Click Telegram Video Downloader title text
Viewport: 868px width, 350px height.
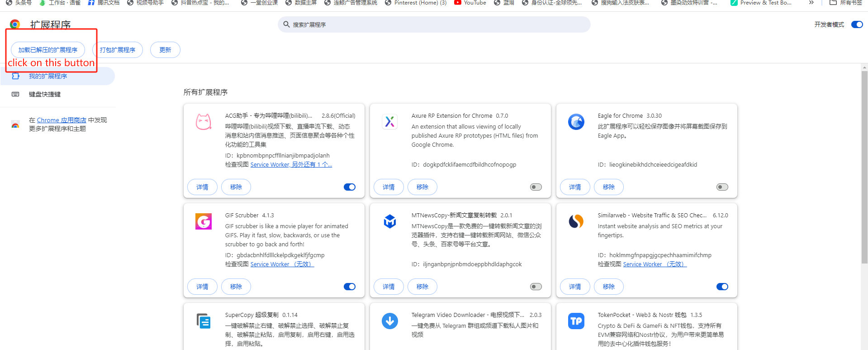point(468,315)
